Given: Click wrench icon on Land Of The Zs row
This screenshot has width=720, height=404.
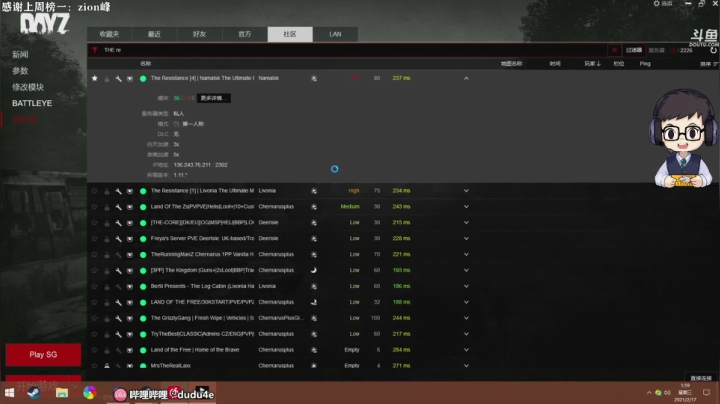Looking at the screenshot, I should pos(118,207).
